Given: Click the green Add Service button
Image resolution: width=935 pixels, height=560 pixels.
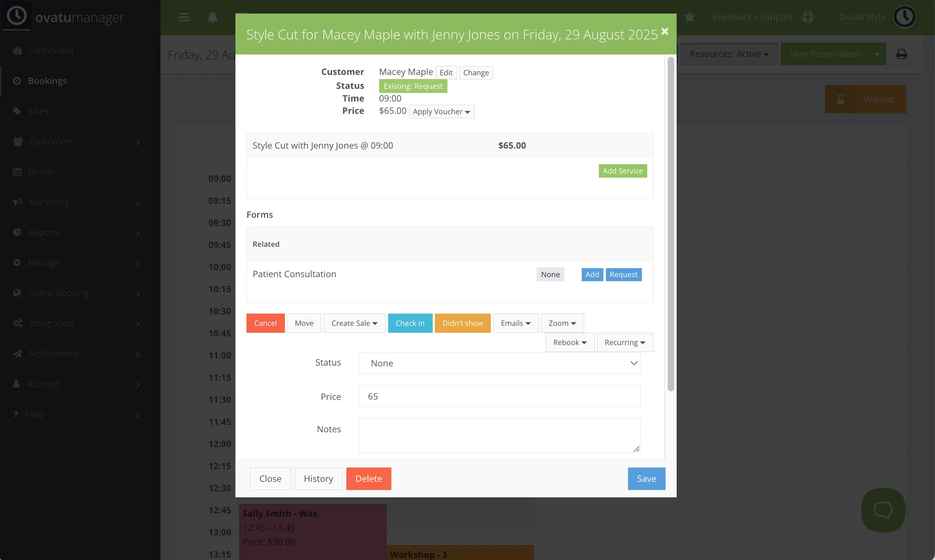Looking at the screenshot, I should pyautogui.click(x=623, y=171).
